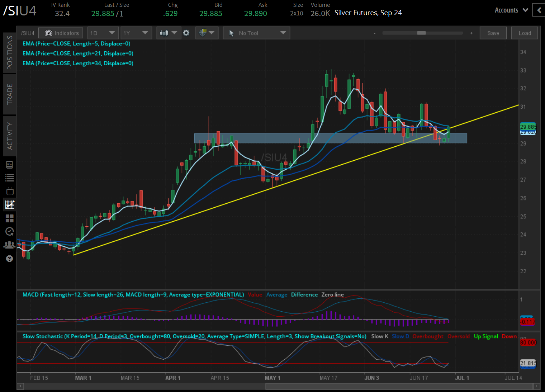The width and height of the screenshot is (545, 392).
Task: Open the watchlist list icon
Action: (10, 178)
